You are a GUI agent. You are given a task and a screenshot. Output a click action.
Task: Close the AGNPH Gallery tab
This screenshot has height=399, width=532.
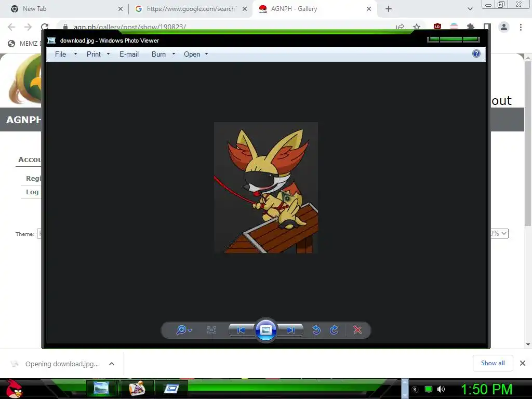point(369,9)
